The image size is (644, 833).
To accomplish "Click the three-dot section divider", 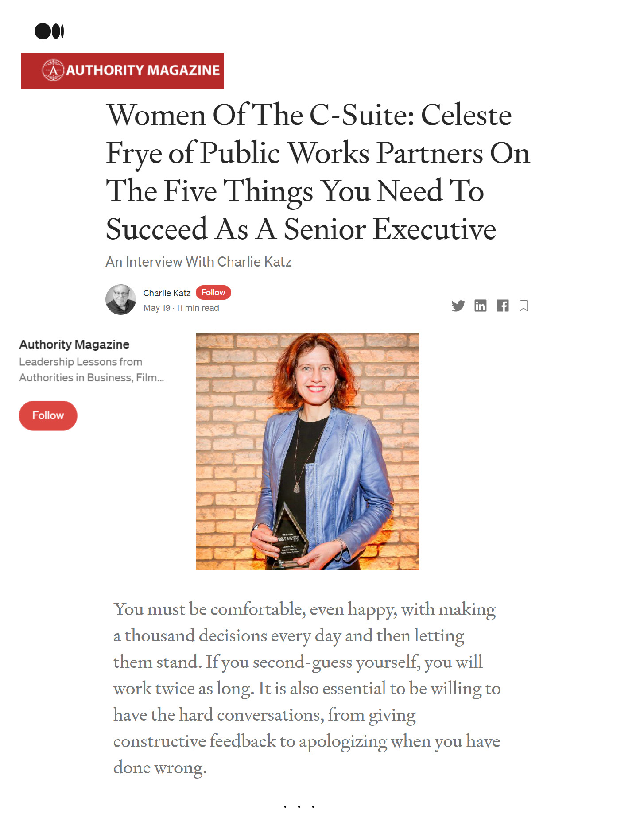I will [299, 806].
